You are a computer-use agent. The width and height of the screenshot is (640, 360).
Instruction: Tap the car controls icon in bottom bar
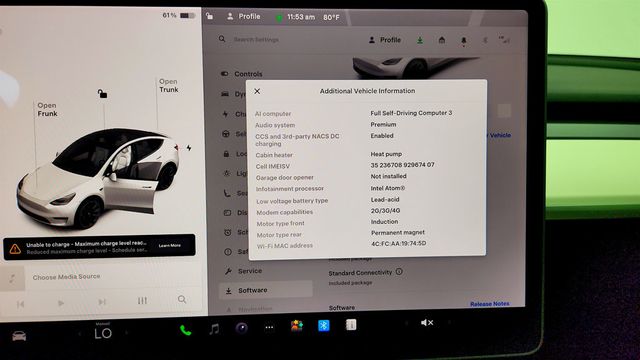[19, 336]
